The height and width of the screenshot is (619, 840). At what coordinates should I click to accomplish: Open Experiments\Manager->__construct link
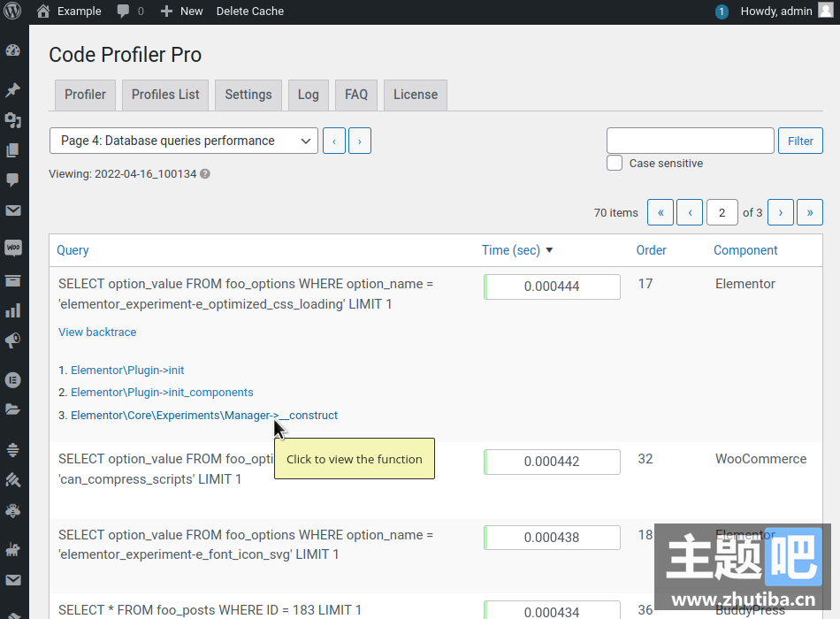click(x=204, y=416)
